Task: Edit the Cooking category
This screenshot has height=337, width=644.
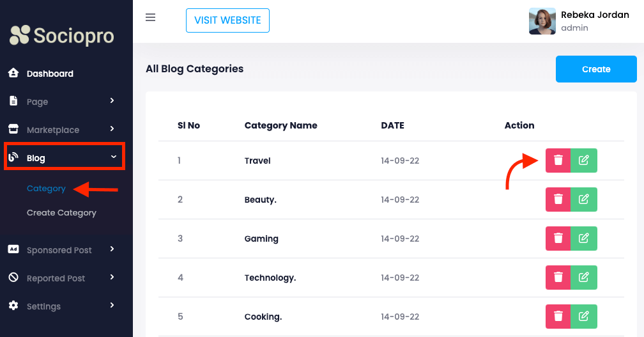Action: (584, 317)
